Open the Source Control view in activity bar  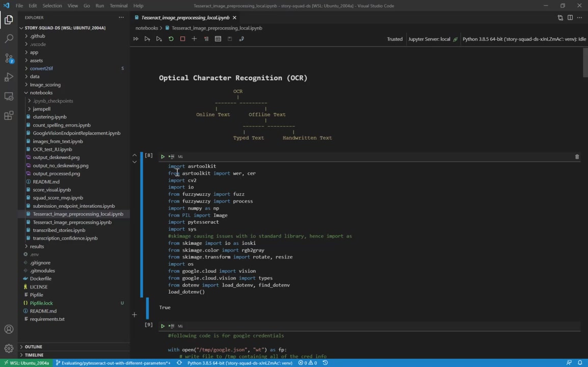[x=9, y=58]
